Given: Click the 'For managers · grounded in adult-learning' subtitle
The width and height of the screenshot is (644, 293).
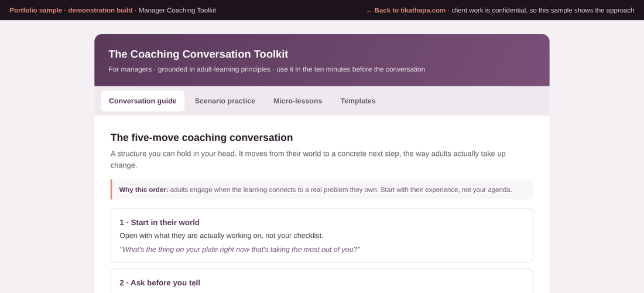Looking at the screenshot, I should click(266, 70).
